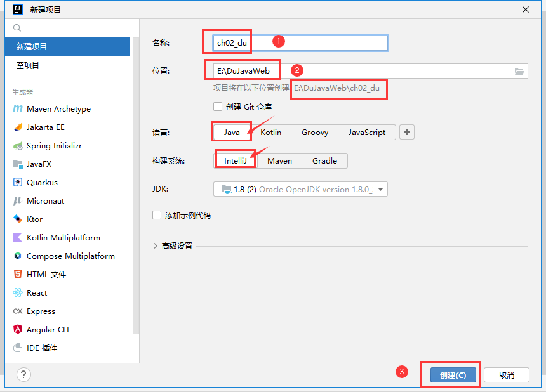This screenshot has width=546, height=392.
Task: Select 新建项目 in the left list
Action: pyautogui.click(x=32, y=47)
